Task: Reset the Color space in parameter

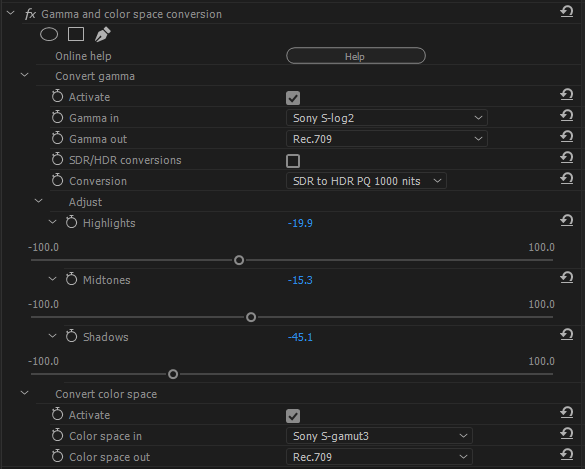Action: (x=566, y=434)
